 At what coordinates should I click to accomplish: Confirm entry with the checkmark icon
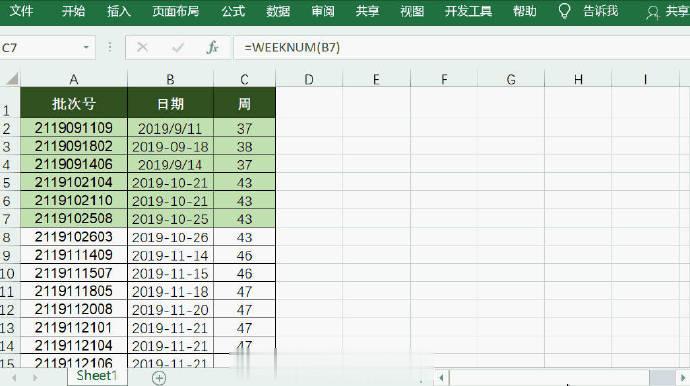(x=178, y=47)
